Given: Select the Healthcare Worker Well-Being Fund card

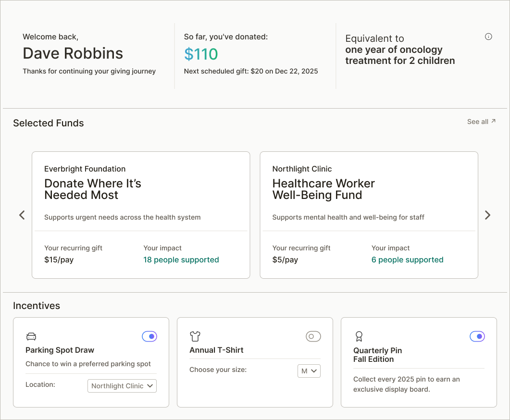Looking at the screenshot, I should [x=369, y=215].
